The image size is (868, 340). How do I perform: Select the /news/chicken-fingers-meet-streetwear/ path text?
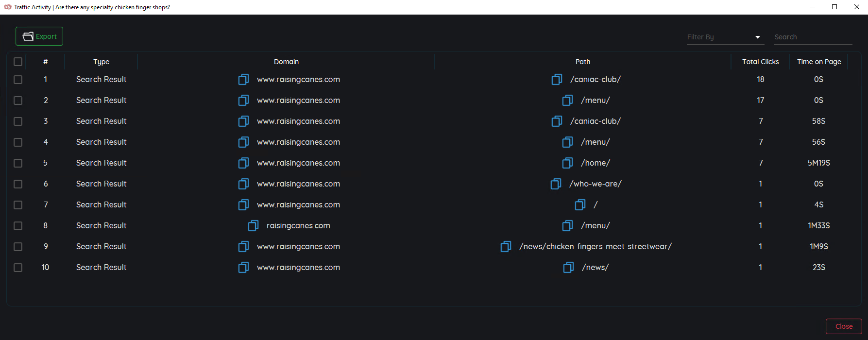596,246
